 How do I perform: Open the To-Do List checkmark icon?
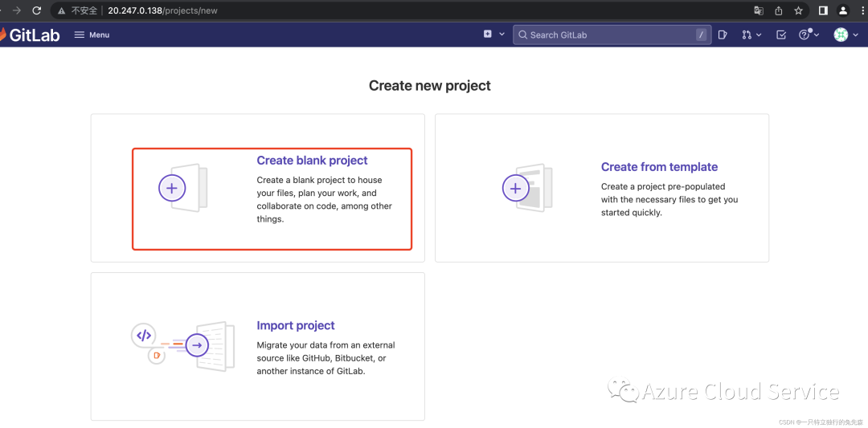(781, 35)
